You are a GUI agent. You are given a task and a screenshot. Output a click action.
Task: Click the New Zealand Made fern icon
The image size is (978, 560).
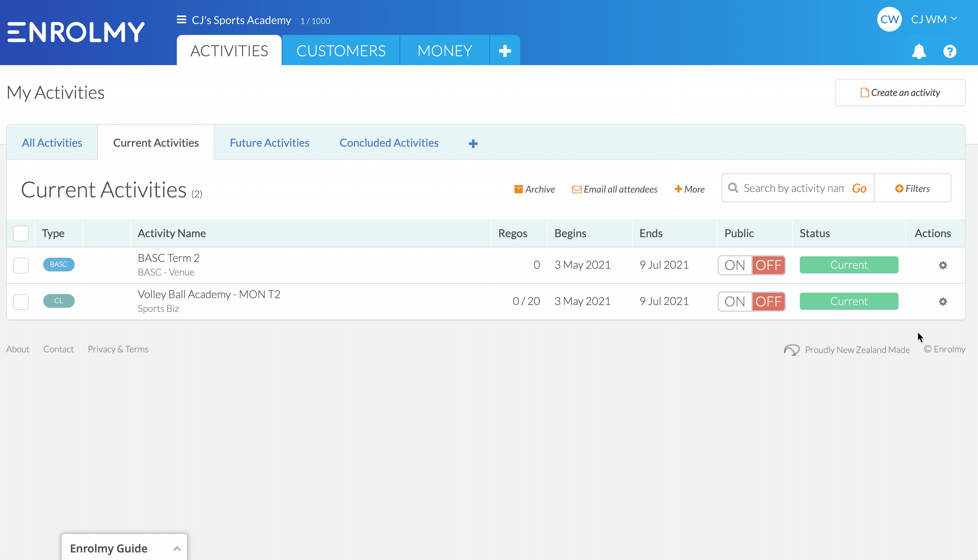coord(792,350)
